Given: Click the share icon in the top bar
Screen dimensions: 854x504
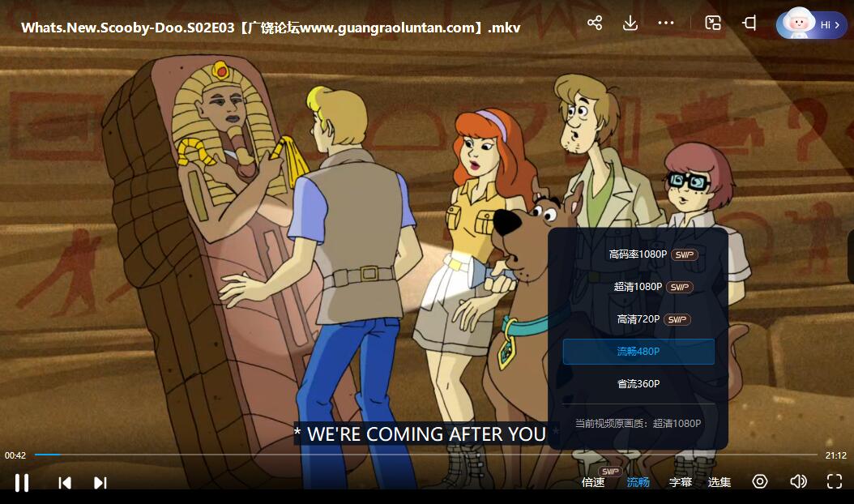Looking at the screenshot, I should pos(595,23).
